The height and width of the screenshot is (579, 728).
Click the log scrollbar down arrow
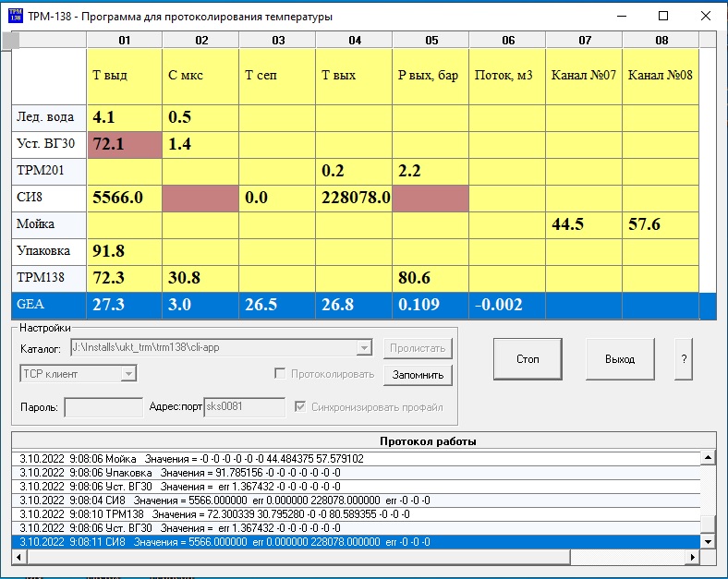pos(709,541)
